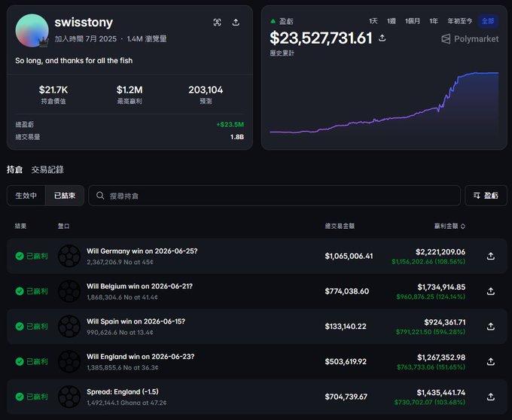Click the 1.8B total volume value
This screenshot has width=512, height=420.
(x=237, y=137)
